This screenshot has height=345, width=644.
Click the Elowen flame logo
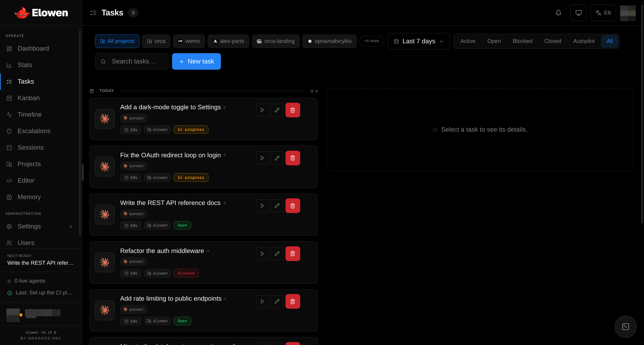point(22,12)
